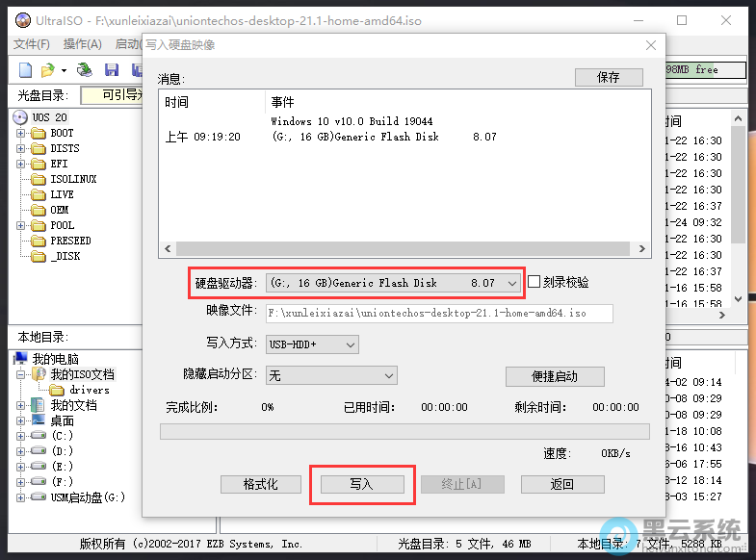This screenshot has width=756, height=560.
Task: Click the Open CD/DVD toolbar icon
Action: 86,70
